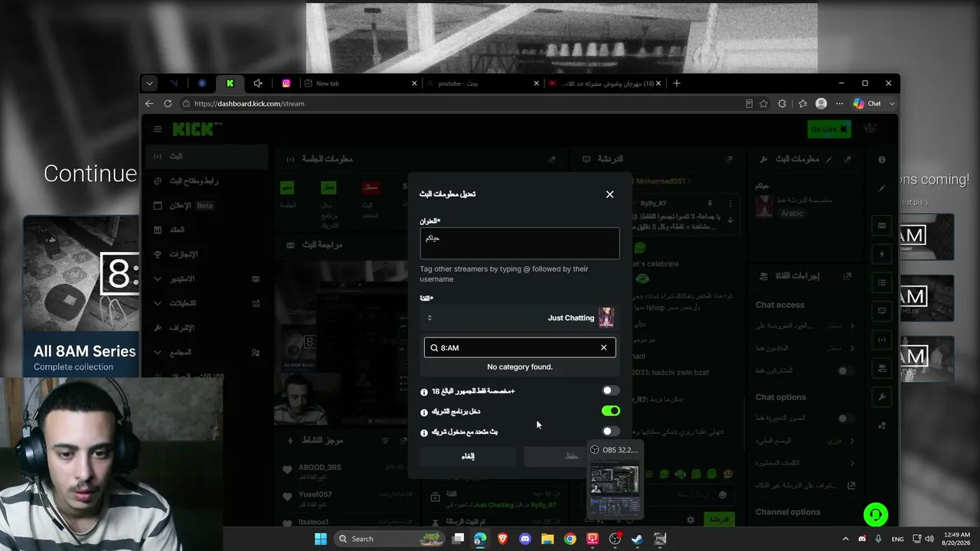The image size is (980, 551).
Task: Add this page to favorites
Action: click(763, 103)
